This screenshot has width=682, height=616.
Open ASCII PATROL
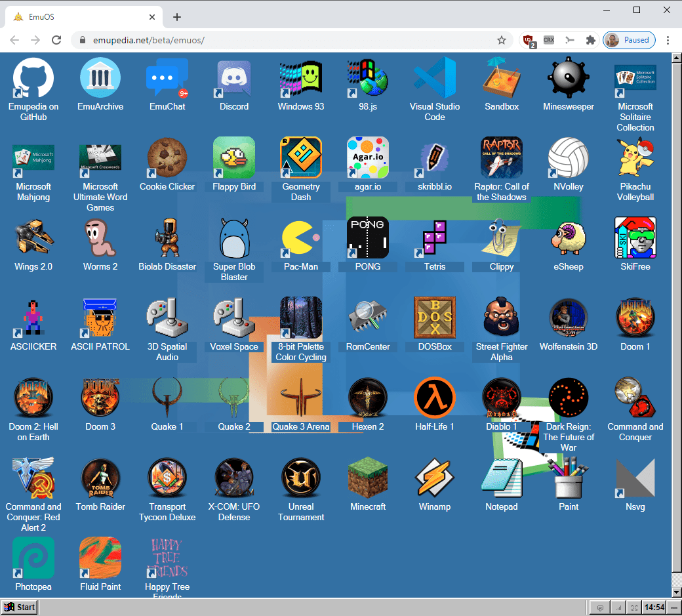click(100, 318)
